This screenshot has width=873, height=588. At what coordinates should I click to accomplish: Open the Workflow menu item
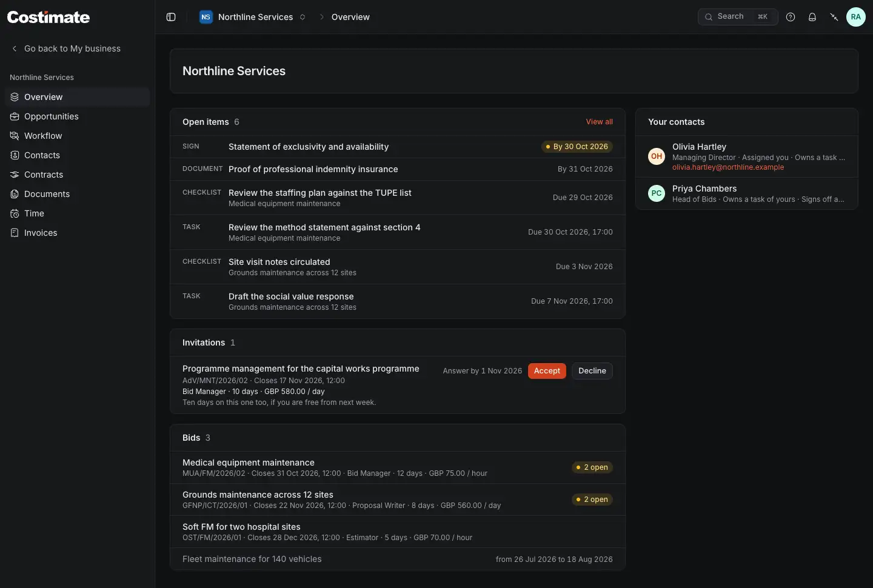click(77, 136)
